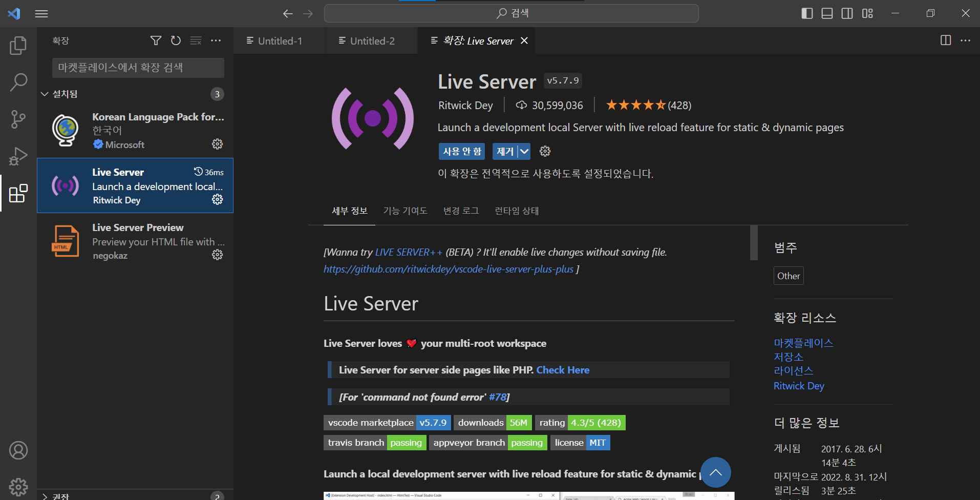Click the appveyor branch passing badge
The image size is (980, 500).
pyautogui.click(x=488, y=443)
